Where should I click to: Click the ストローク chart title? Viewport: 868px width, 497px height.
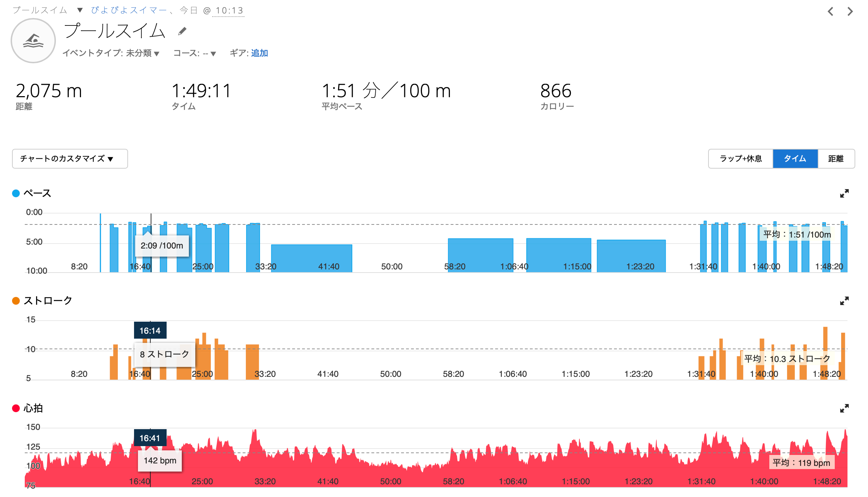tap(48, 301)
